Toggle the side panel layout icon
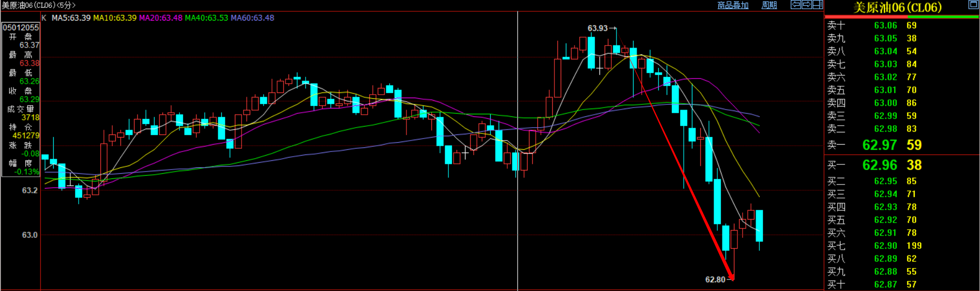 click(x=818, y=5)
